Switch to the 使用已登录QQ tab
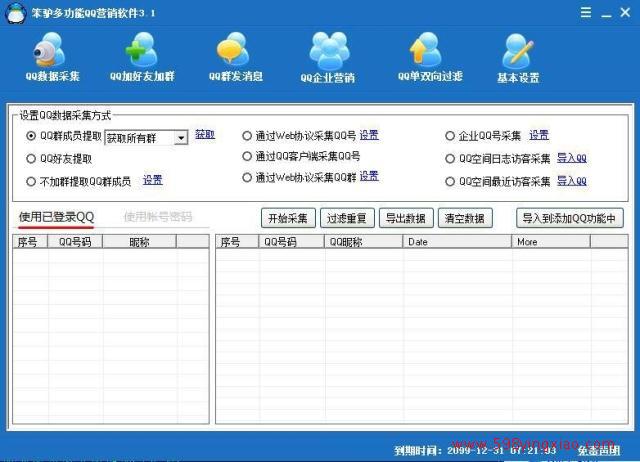 click(56, 217)
